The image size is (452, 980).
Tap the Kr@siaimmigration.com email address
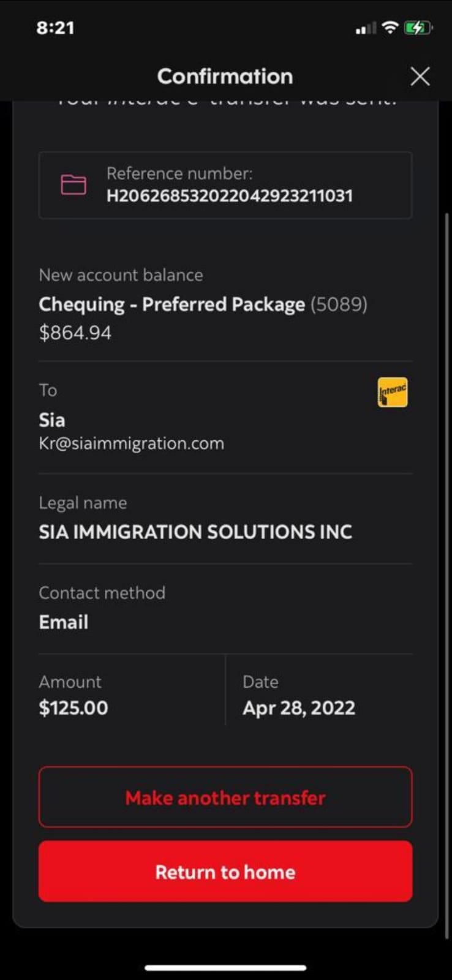[x=131, y=443]
